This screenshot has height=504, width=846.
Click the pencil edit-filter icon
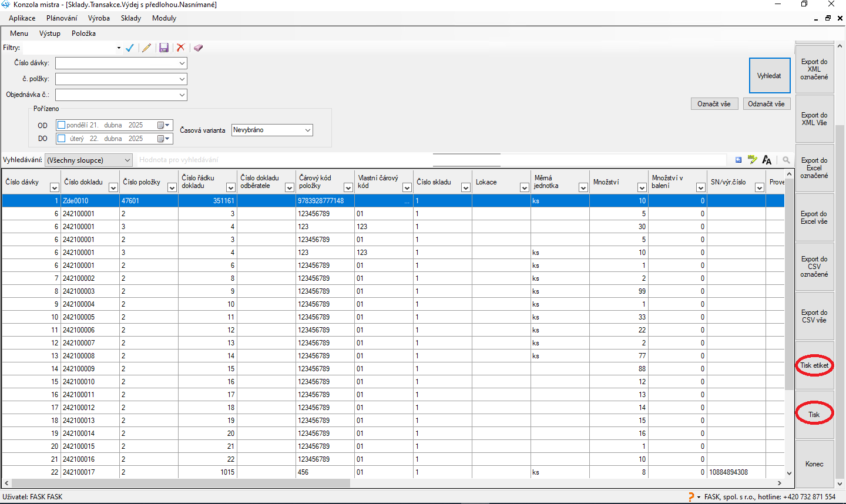coord(147,48)
